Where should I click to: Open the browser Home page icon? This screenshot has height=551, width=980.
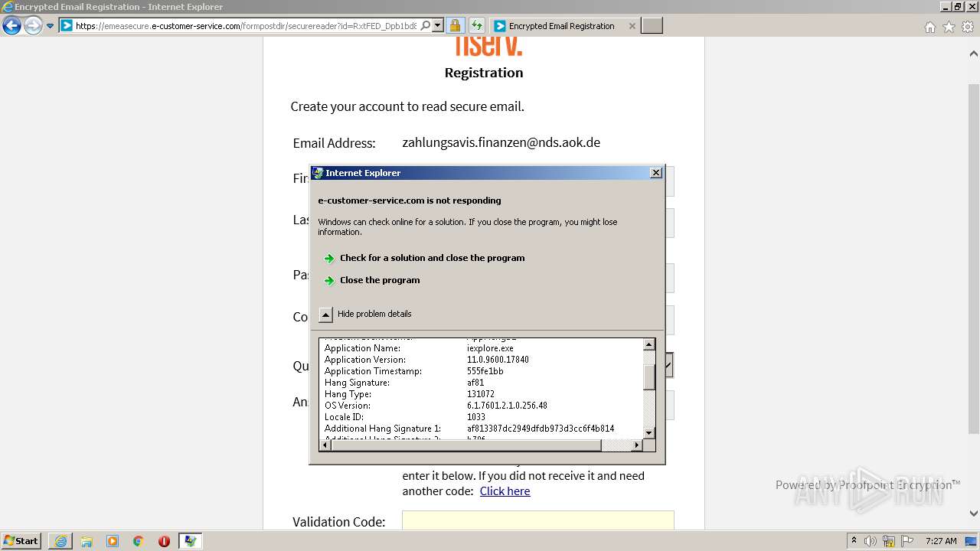[x=929, y=27]
